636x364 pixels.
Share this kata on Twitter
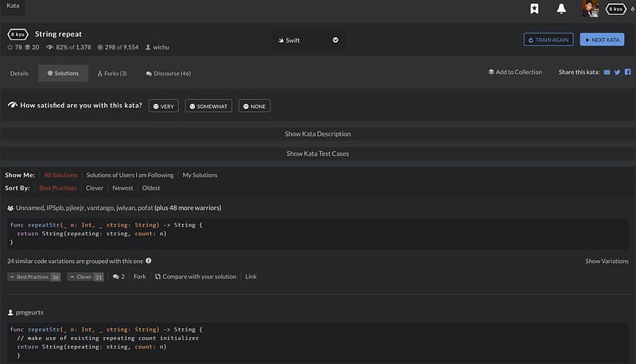pos(618,72)
